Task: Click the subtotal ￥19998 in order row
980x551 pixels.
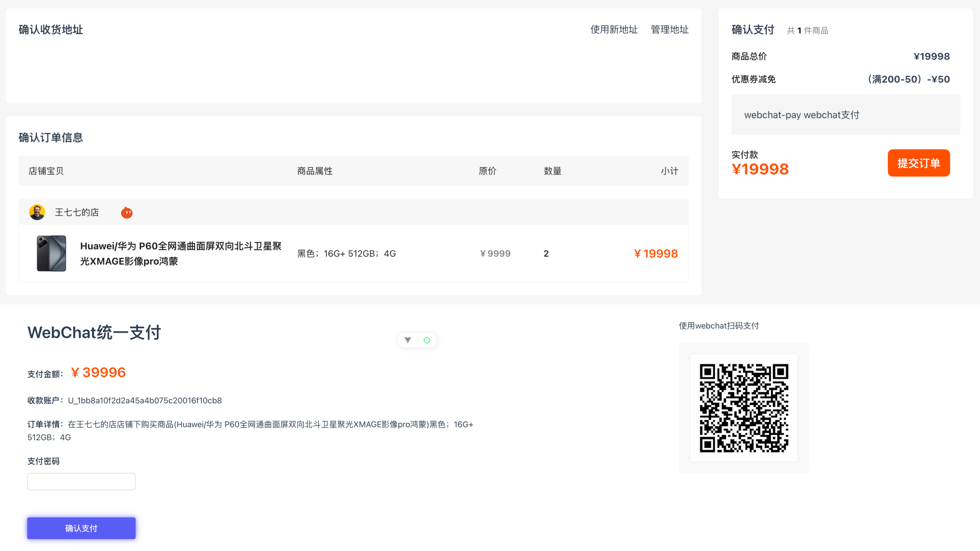Action: pyautogui.click(x=656, y=254)
